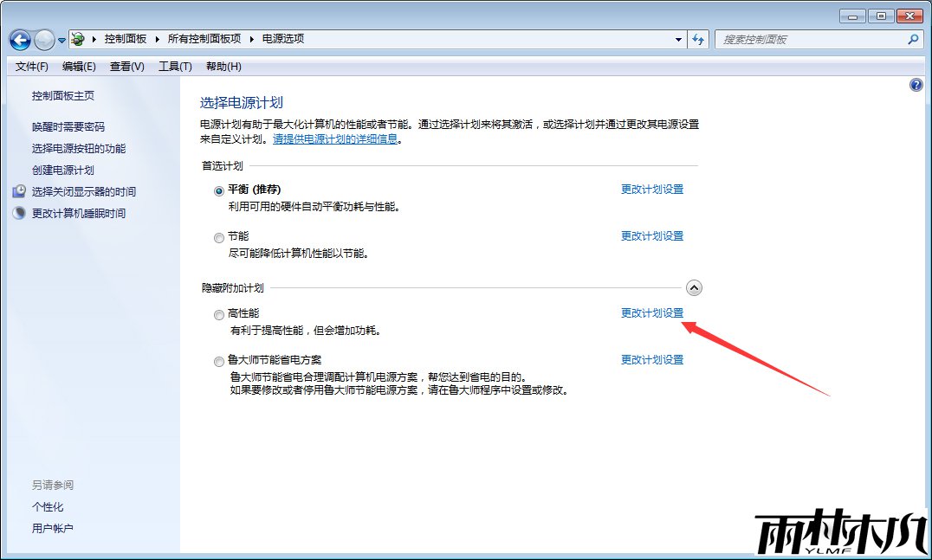Click 更改计划设置 link for 高性能 plan
This screenshot has height=560, width=932.
651,313
